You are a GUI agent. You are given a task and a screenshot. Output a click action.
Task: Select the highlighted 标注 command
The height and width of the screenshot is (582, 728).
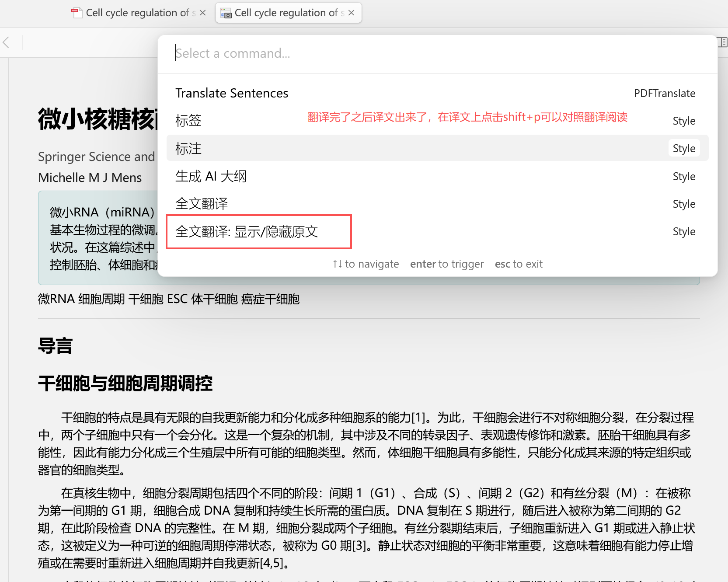click(x=188, y=149)
